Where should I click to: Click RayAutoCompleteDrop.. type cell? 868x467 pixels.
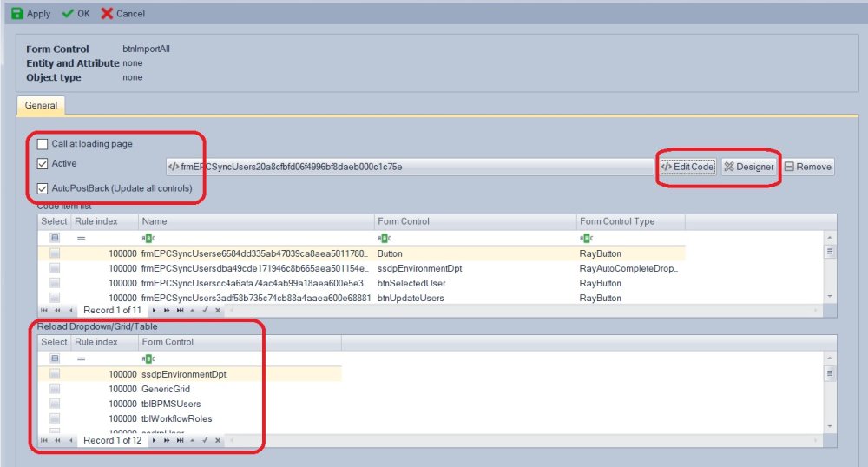(x=628, y=268)
